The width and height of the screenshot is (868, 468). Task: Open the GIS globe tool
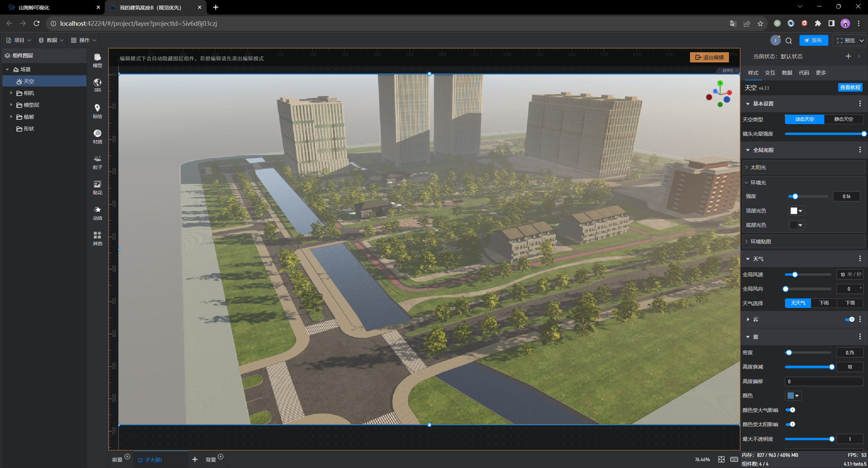pos(97,85)
